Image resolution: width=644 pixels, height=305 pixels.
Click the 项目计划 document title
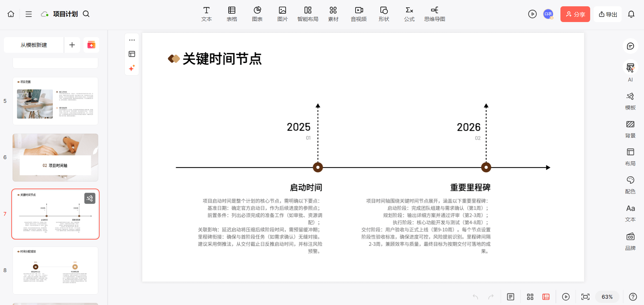click(65, 14)
